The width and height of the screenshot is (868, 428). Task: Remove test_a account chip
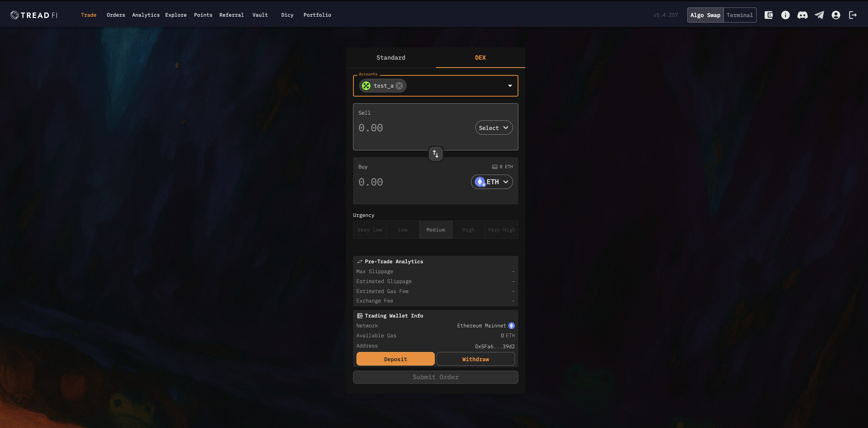(x=399, y=86)
